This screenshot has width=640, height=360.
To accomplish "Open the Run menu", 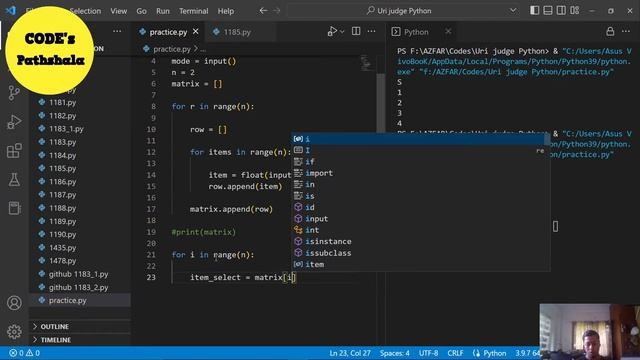I will (162, 11).
